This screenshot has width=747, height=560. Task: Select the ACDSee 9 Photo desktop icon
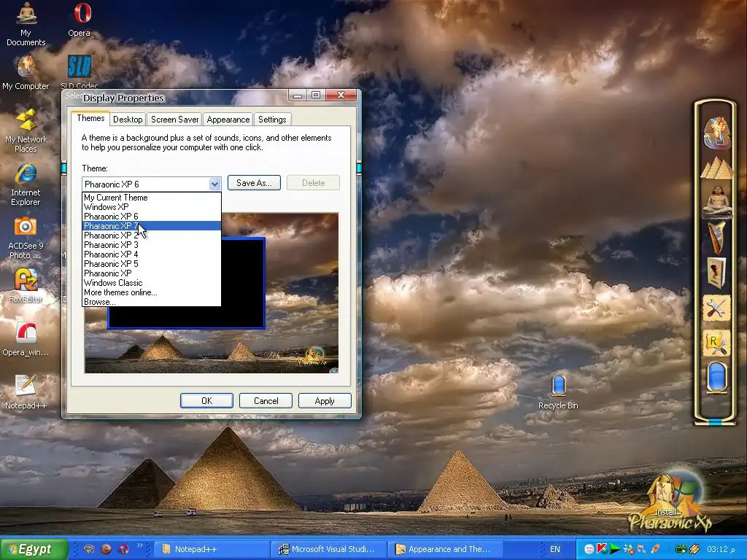click(x=26, y=238)
